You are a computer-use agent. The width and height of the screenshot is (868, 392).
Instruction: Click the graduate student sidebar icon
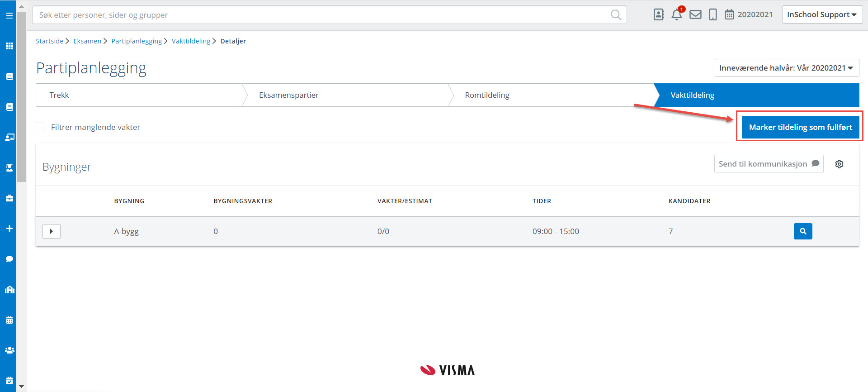[x=9, y=167]
